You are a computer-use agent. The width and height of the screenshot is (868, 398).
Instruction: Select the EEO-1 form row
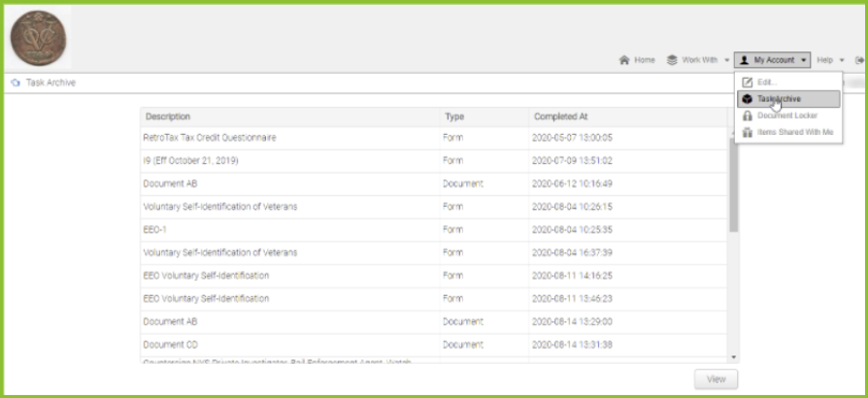pos(435,230)
